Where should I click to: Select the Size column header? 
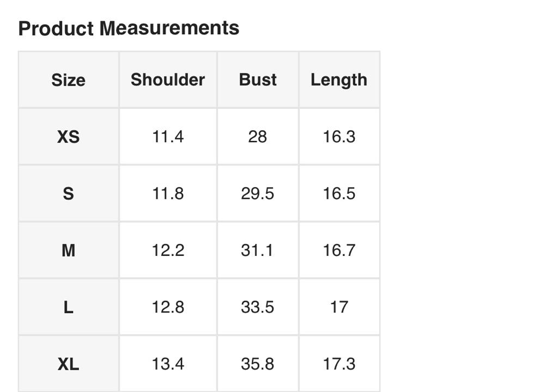(68, 80)
